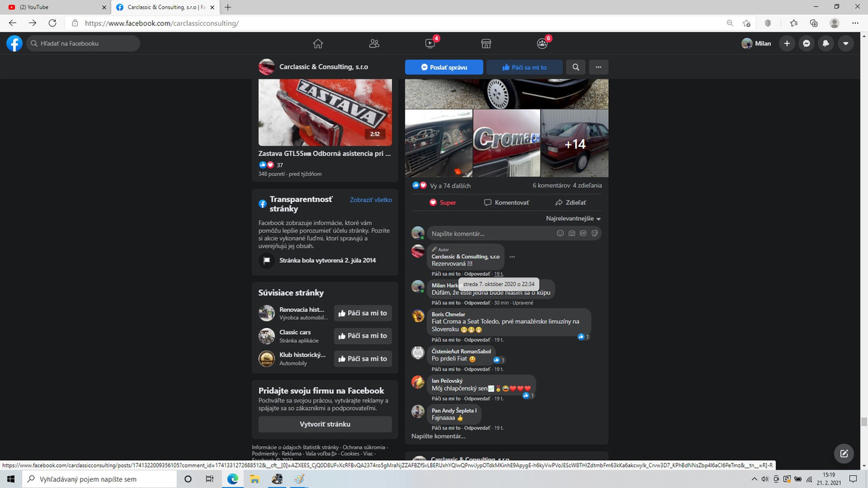Click the Facebook search field
This screenshot has height=488, width=868.
[83, 43]
